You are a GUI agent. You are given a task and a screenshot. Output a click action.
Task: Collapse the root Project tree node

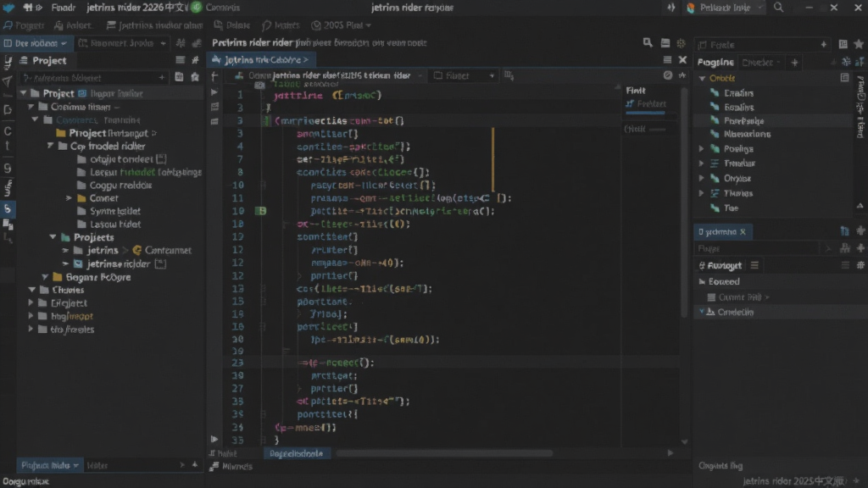coord(23,93)
